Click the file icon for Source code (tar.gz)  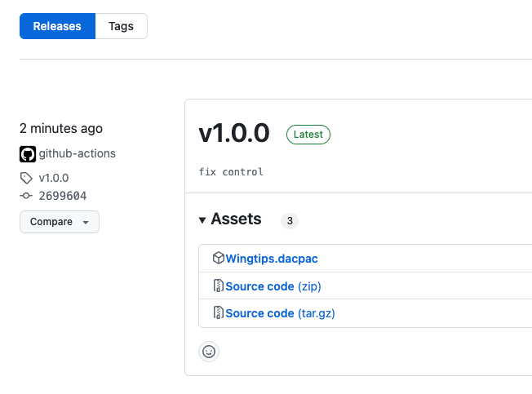click(218, 312)
